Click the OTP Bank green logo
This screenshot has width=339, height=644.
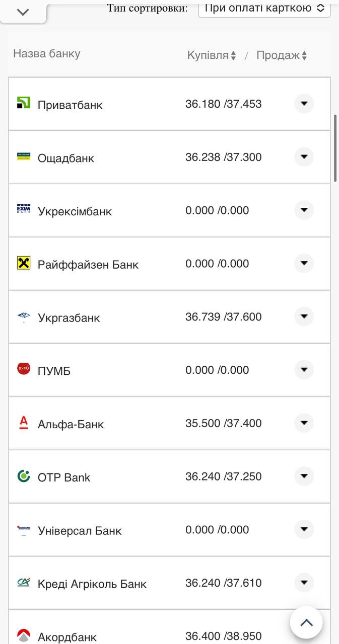(x=24, y=475)
